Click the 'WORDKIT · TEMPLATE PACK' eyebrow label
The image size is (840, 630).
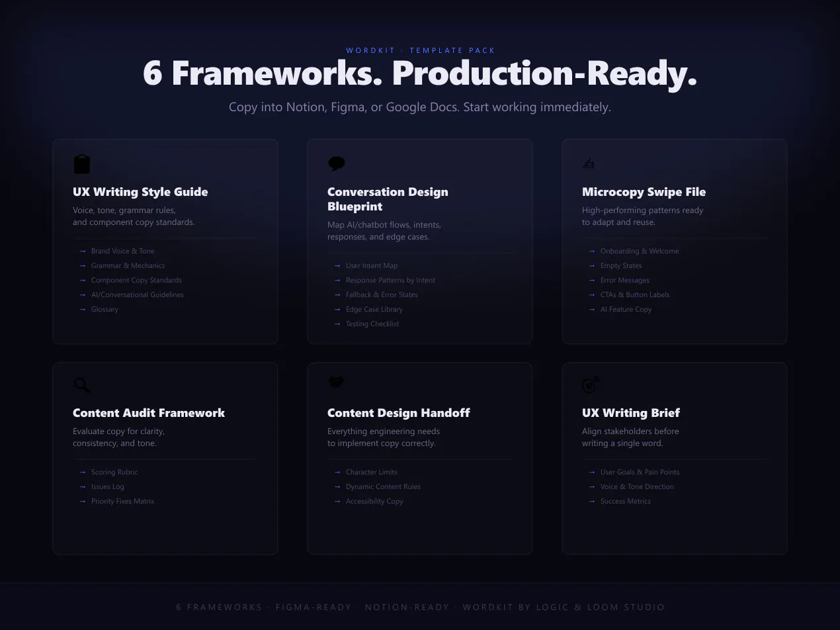421,50
